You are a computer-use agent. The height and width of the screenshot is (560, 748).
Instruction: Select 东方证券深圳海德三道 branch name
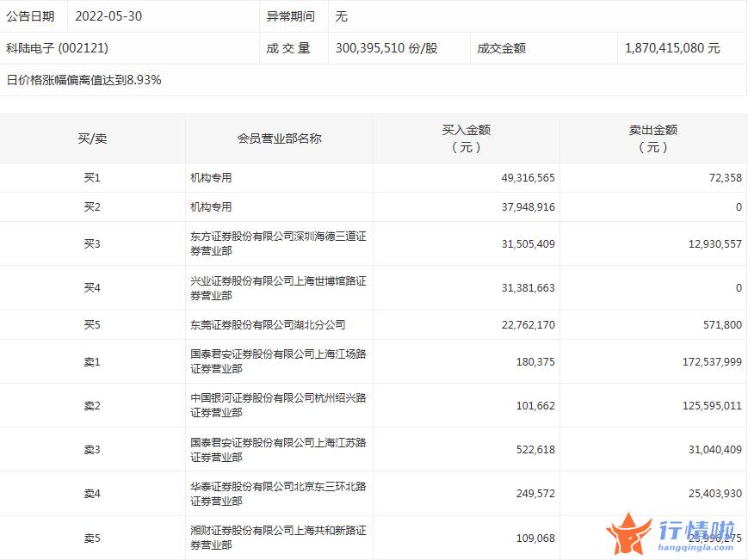(x=278, y=243)
